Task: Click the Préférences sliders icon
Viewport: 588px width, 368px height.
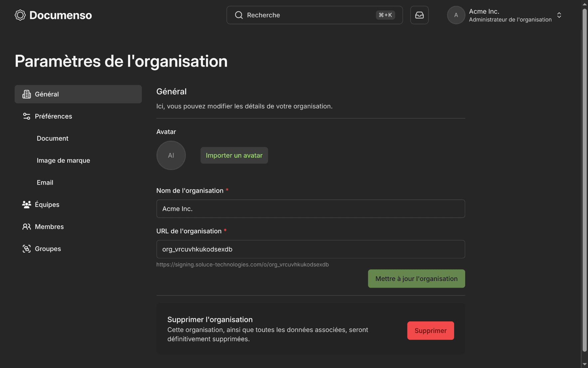Action: (x=27, y=116)
